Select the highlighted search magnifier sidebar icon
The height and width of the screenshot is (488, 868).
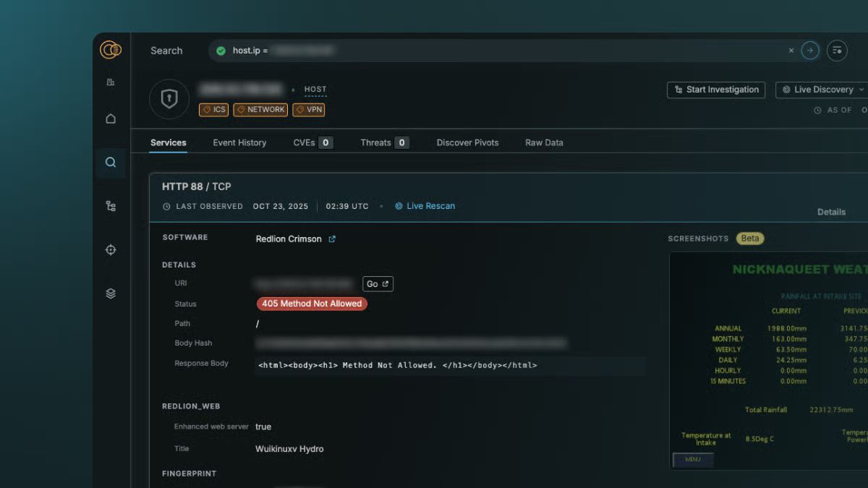coord(110,162)
